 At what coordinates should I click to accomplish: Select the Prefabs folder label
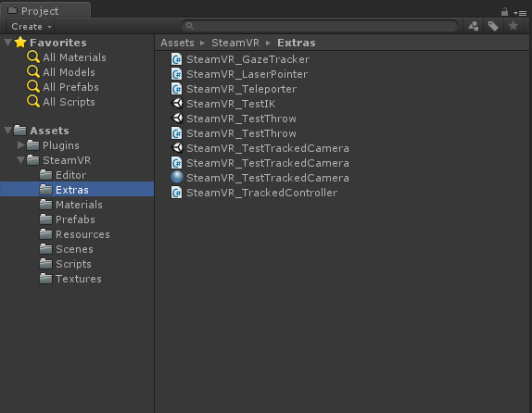[x=75, y=219]
